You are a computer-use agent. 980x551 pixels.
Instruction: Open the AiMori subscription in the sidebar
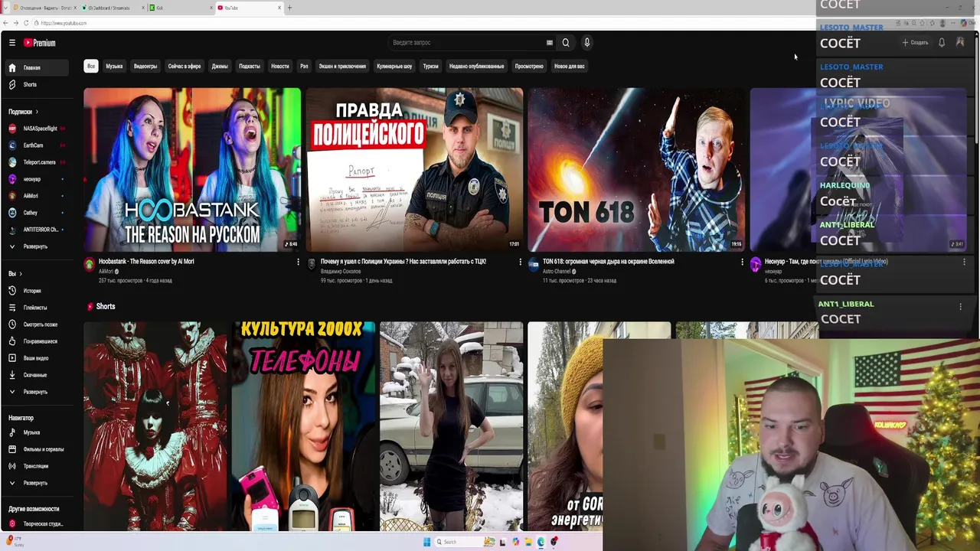(35, 196)
